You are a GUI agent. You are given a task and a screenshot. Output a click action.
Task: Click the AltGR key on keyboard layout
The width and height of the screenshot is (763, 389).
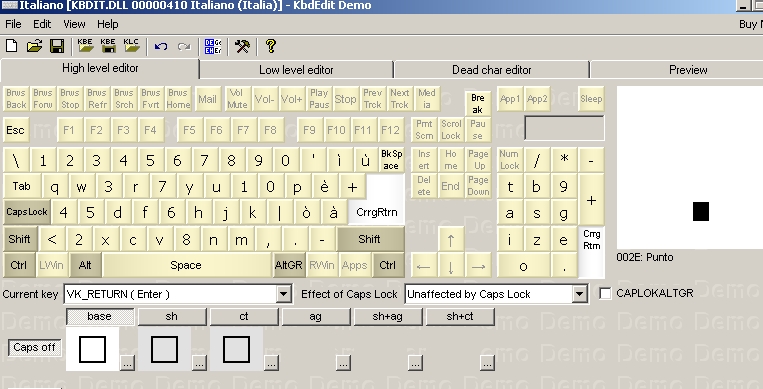pyautogui.click(x=289, y=265)
